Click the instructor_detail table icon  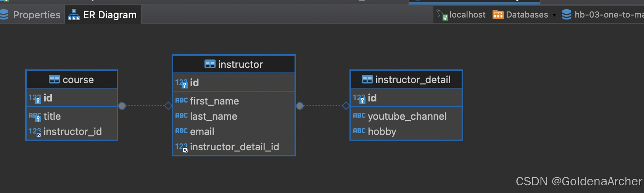point(367,79)
